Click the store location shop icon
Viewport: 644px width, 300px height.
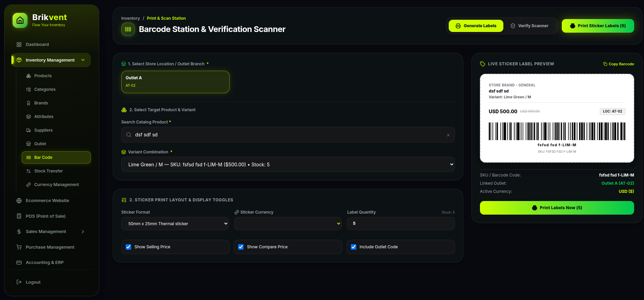124,64
